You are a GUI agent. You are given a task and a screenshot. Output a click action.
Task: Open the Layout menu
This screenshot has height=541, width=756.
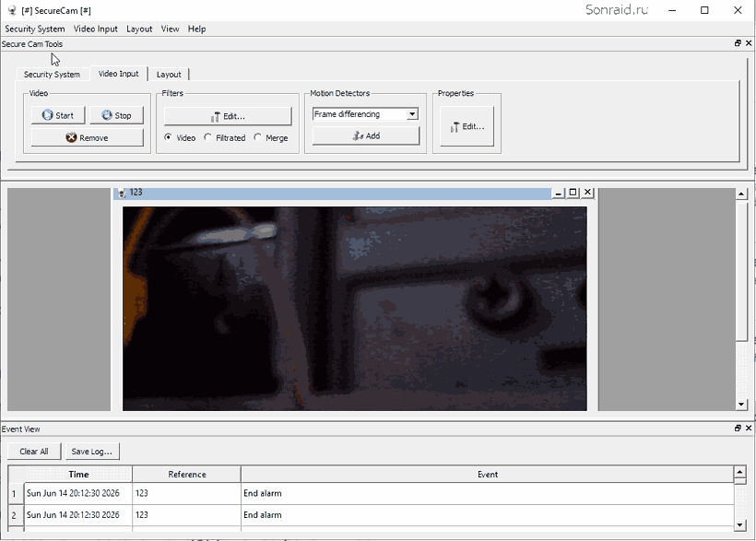point(139,29)
